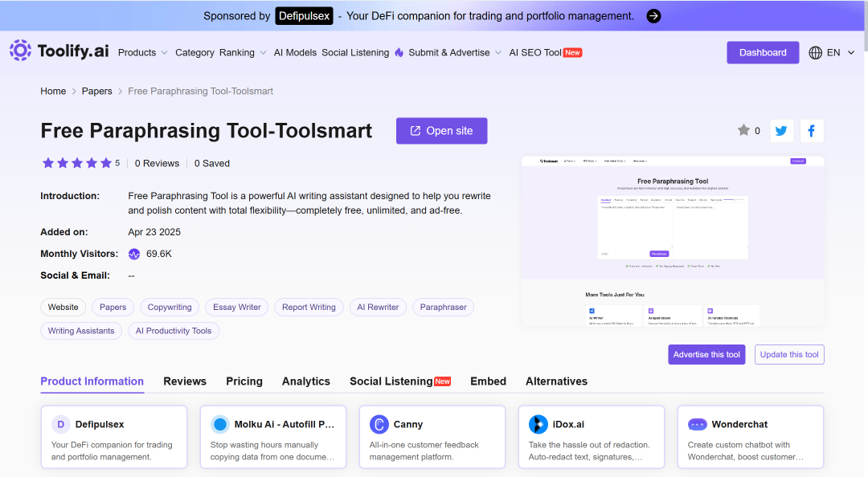Screen dimensions: 868x477
Task: Open the EN language dropdown chevron
Action: point(851,52)
